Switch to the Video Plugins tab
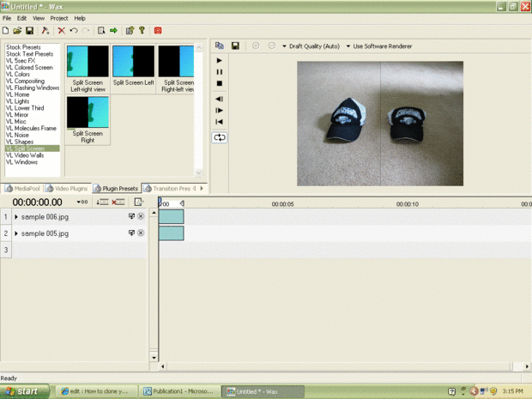This screenshot has width=532, height=399. (x=67, y=188)
